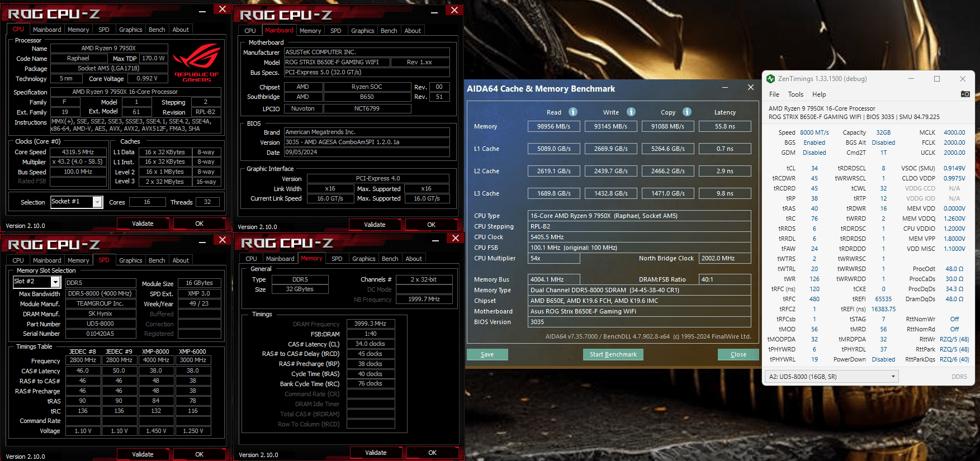This screenshot has height=461, width=980.
Task: Click the ZenTimings app icon in its title bar
Action: [x=771, y=79]
